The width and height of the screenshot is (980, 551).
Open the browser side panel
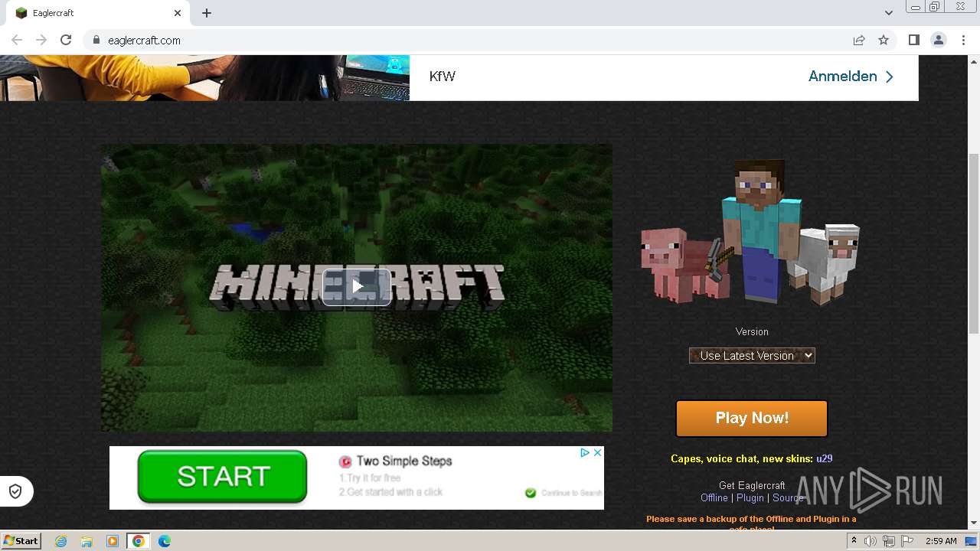(913, 40)
